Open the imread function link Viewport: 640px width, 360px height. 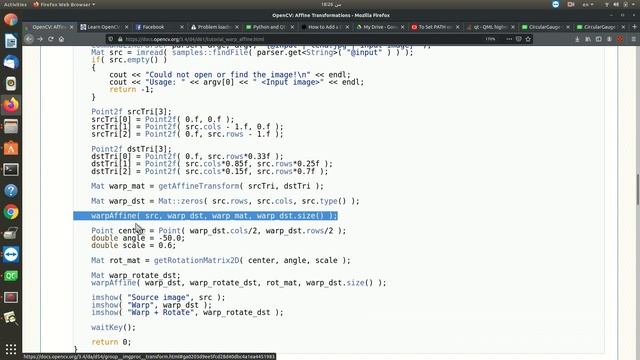149,52
